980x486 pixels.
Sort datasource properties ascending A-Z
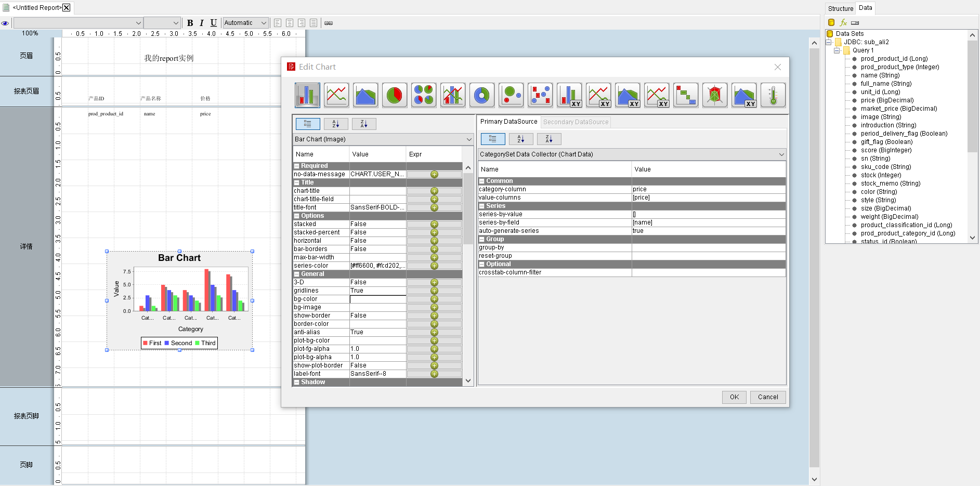pyautogui.click(x=521, y=139)
